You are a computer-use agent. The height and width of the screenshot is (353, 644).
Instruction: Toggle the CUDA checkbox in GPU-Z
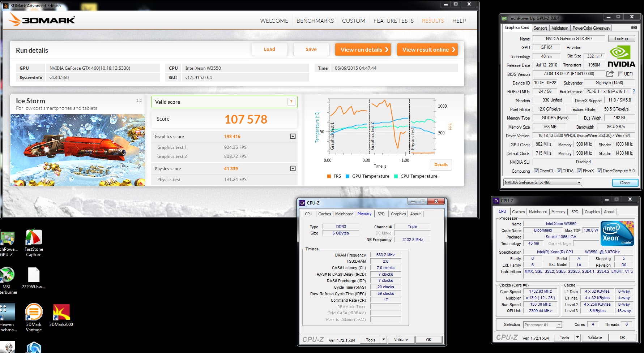click(559, 171)
